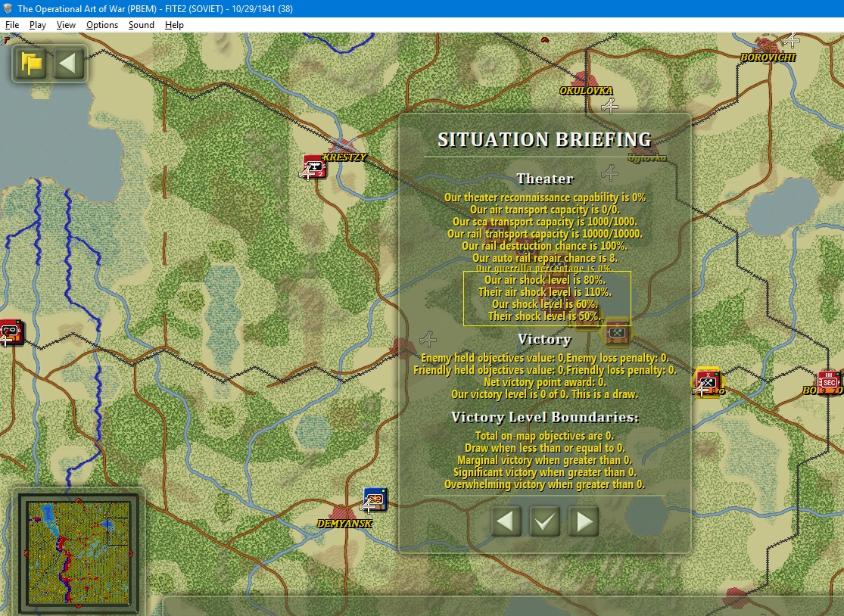Select the partially visible unit at left edge
This screenshot has width=844, height=616.
point(11,332)
